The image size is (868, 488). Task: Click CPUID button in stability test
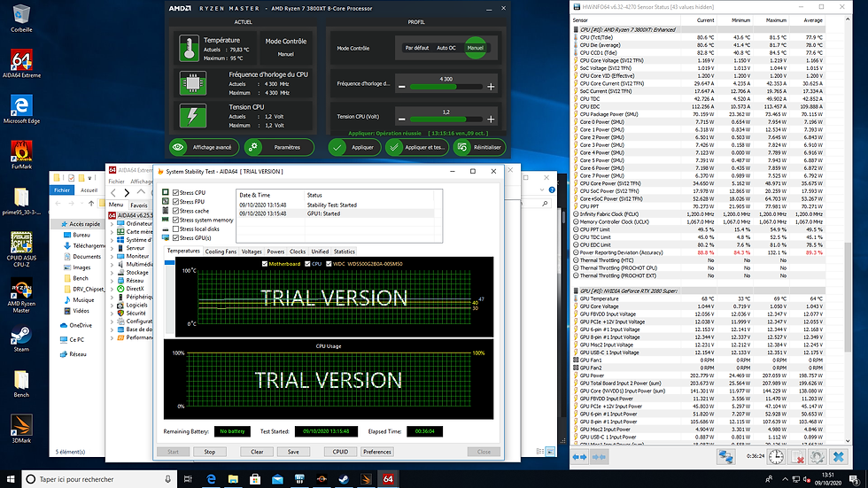point(340,452)
